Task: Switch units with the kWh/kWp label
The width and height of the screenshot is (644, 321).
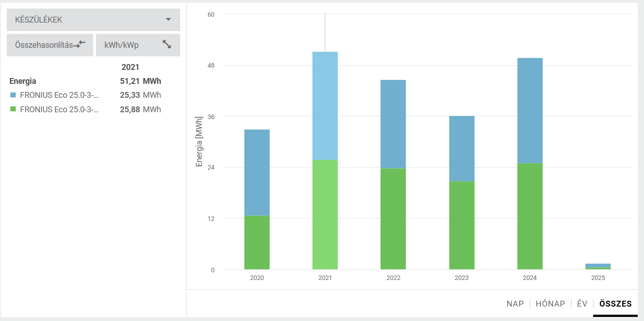Action: point(122,45)
